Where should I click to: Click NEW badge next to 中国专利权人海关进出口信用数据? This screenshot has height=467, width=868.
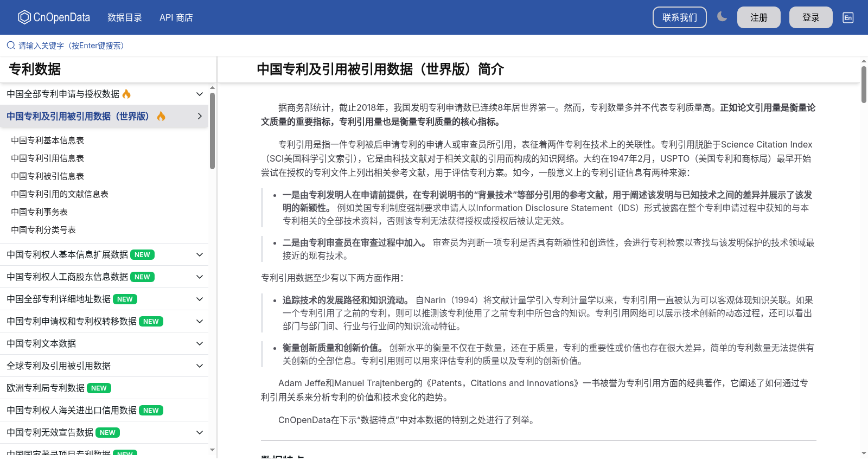coord(151,411)
